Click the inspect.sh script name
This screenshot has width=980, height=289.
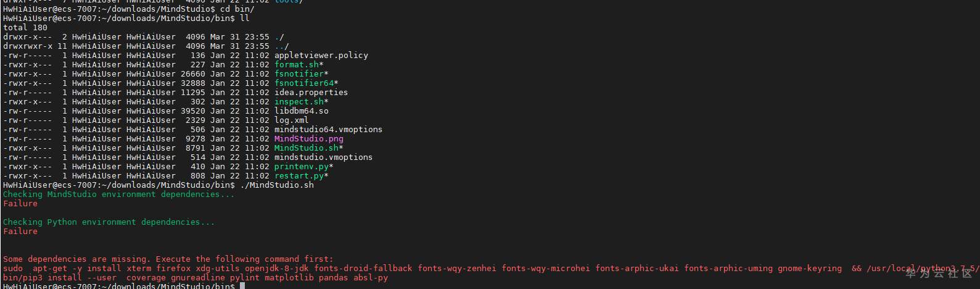[299, 102]
